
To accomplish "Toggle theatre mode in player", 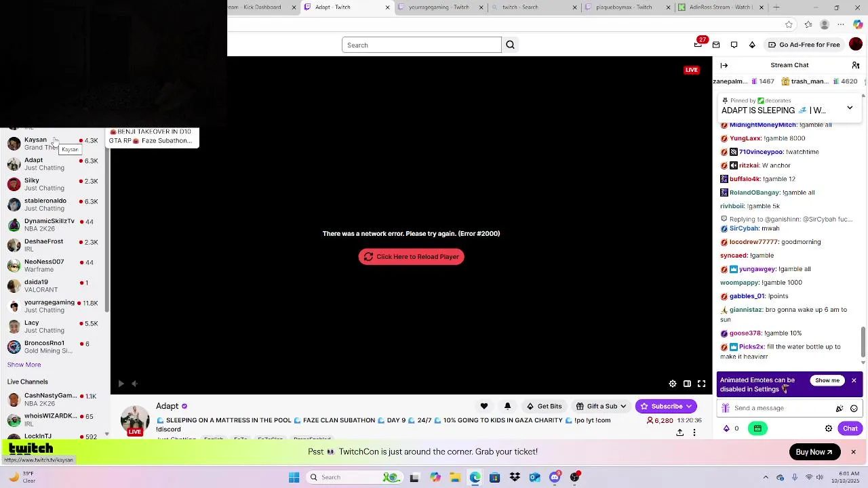I will coord(687,384).
